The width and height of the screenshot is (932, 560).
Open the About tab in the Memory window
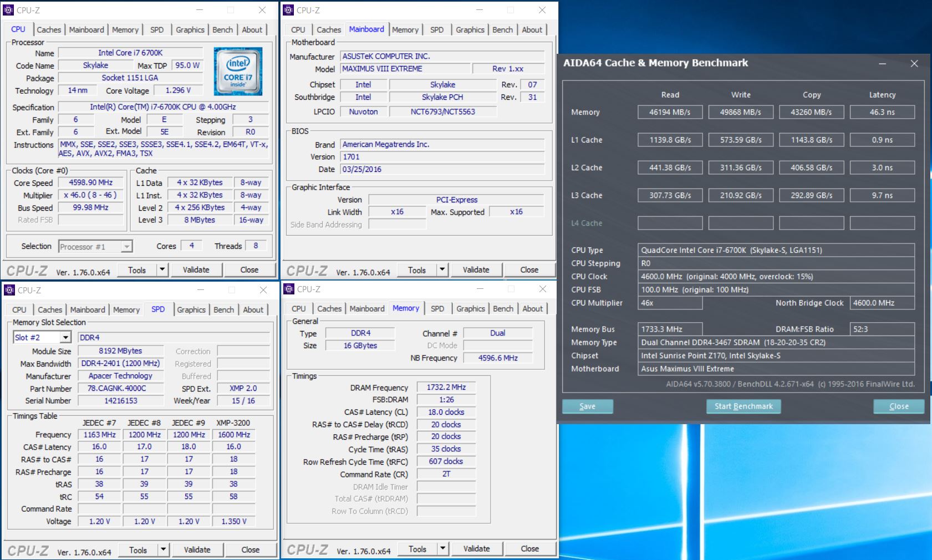click(532, 309)
